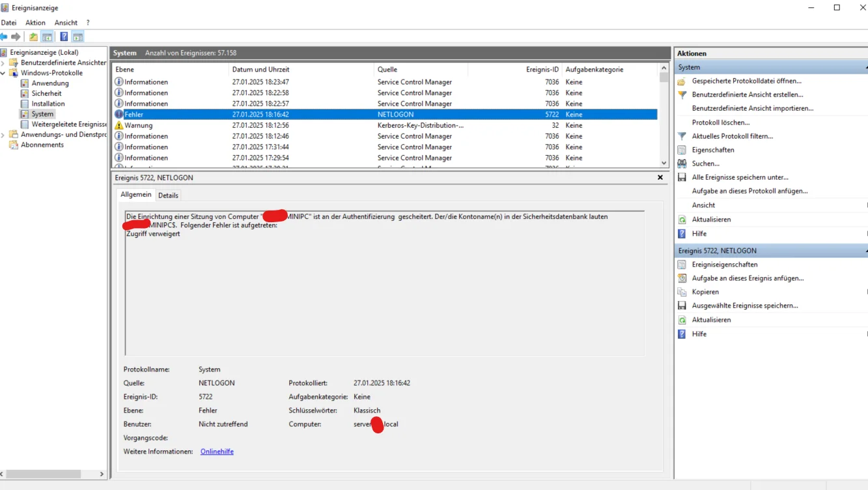Viewport: 868px width, 490px height.
Task: Select the Warnung event from 18:12:56
Action: click(x=385, y=125)
